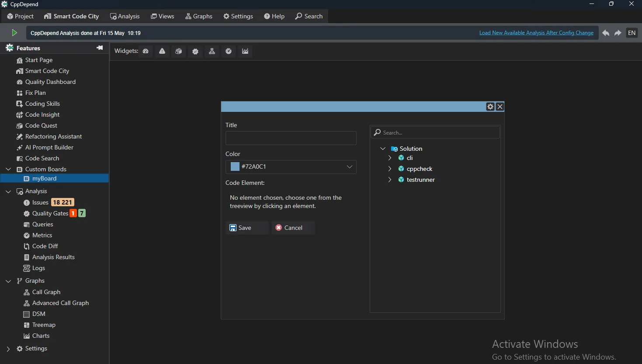The image size is (642, 364).
Task: Collapse Graphs section in sidebar
Action: (8, 281)
